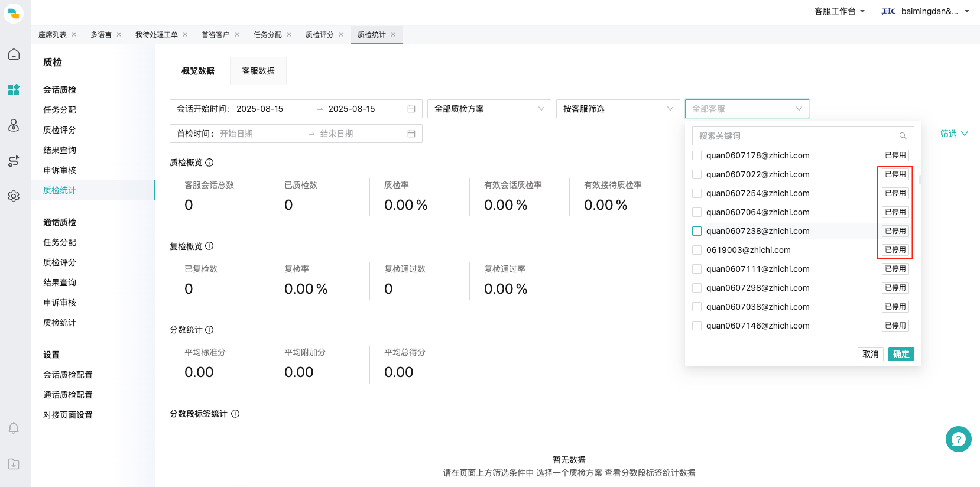Check quan0607238@zhichi.com checkbox

coord(697,231)
